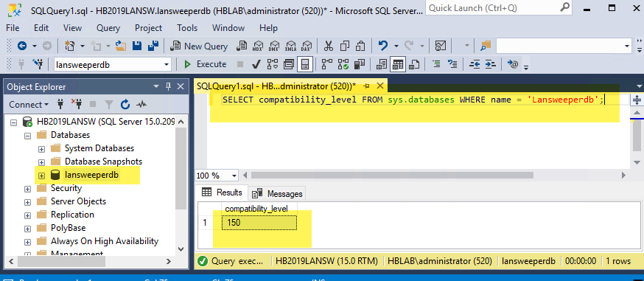Click the Paste clipboard icon
Viewport: 644px width, 281px height.
pos(360,46)
